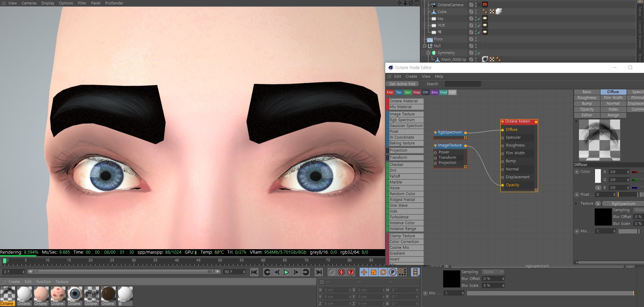Viewport: 644px width, 307px height.
Task: Switch to the Roughness material tab
Action: click(587, 98)
